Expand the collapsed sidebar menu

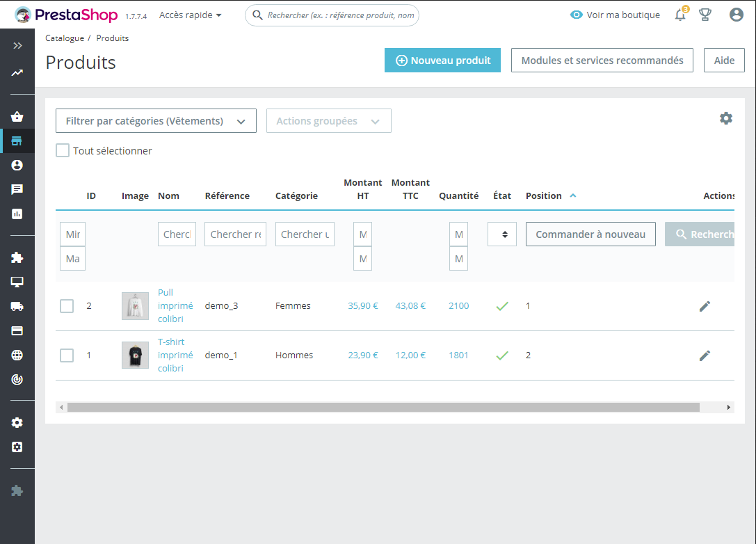pyautogui.click(x=17, y=46)
